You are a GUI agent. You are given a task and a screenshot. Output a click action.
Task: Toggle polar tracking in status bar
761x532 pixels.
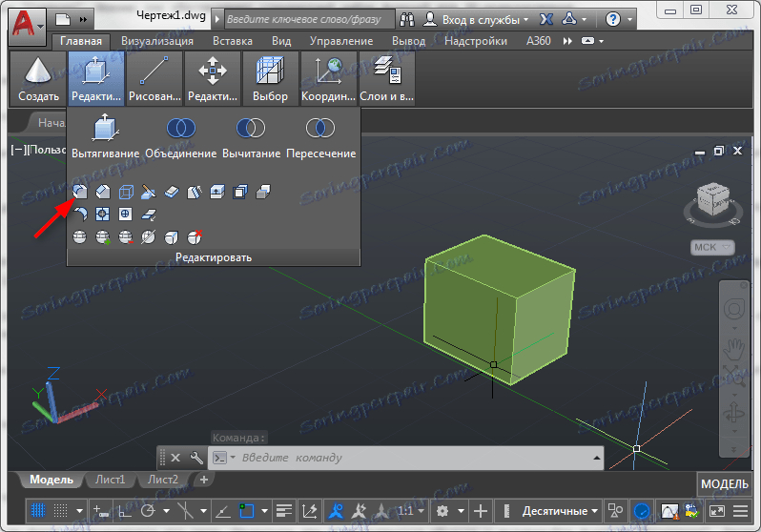[x=148, y=511]
